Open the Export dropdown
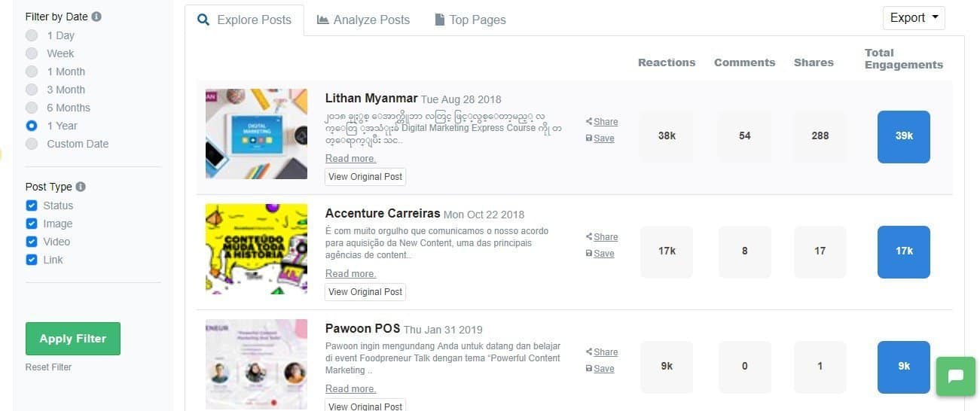This screenshot has width=980, height=411. pos(914,18)
